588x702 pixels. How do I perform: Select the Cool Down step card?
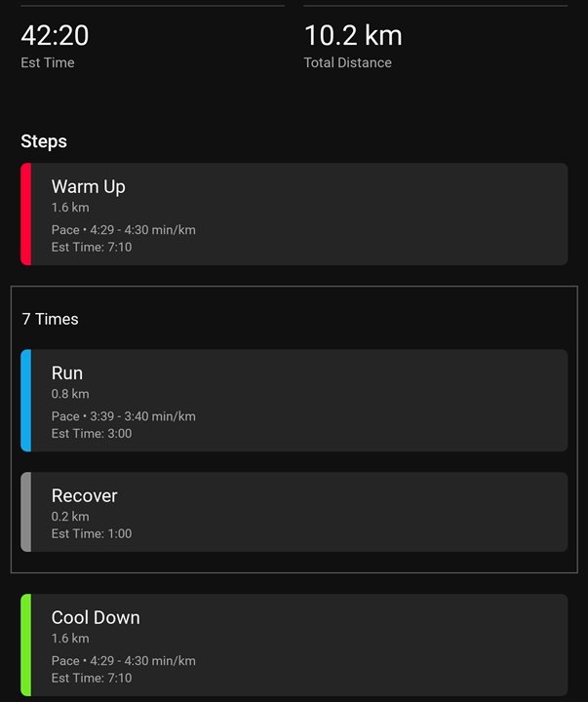click(x=294, y=644)
